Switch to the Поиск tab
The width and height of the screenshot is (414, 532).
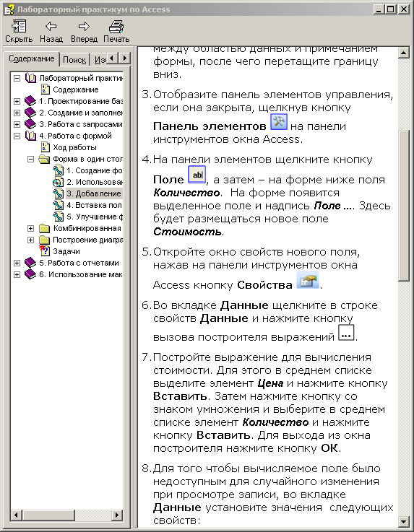pos(74,60)
